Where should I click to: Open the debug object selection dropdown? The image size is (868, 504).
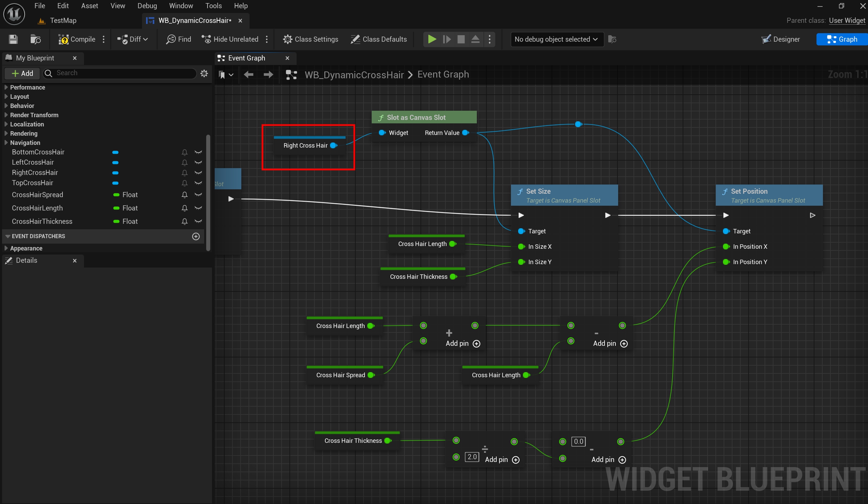click(556, 39)
